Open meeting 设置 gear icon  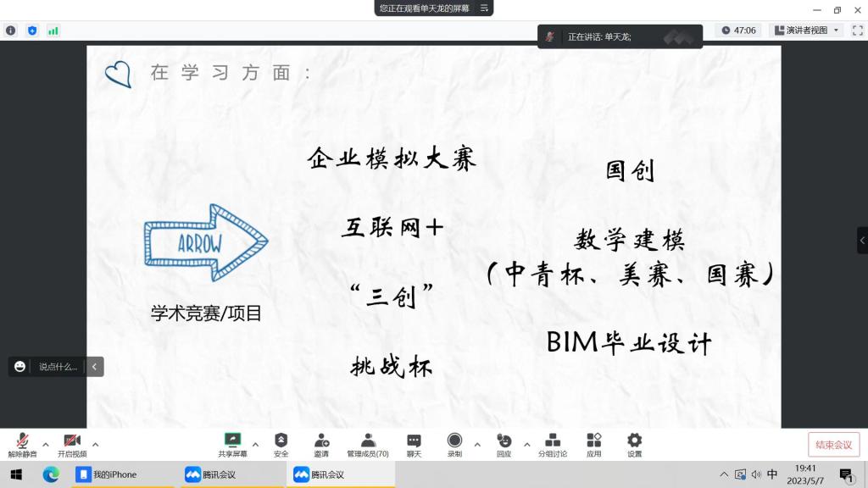coord(634,444)
